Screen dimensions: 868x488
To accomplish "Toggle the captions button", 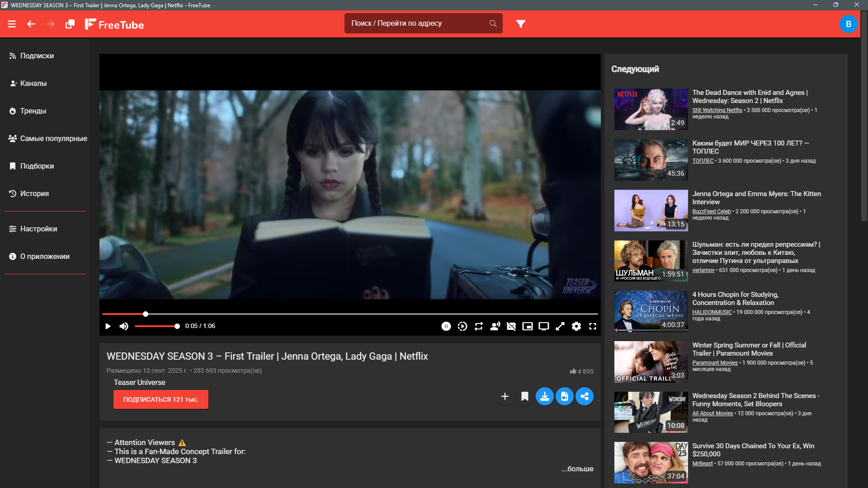I will [x=511, y=326].
